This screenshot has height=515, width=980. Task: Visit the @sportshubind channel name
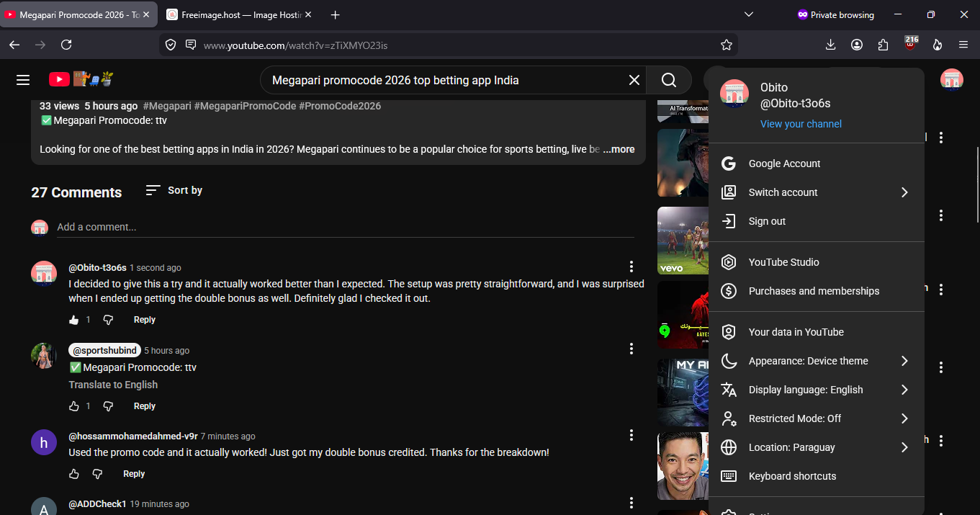pyautogui.click(x=104, y=350)
